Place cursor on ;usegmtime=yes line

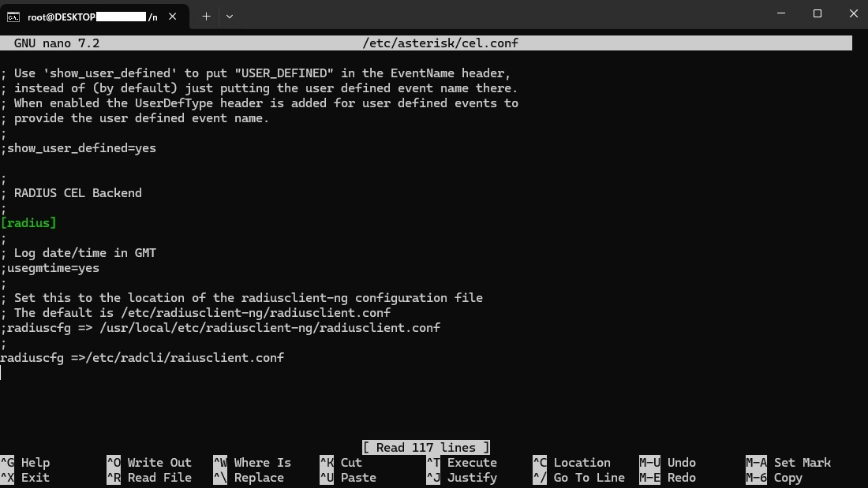pyautogui.click(x=50, y=268)
